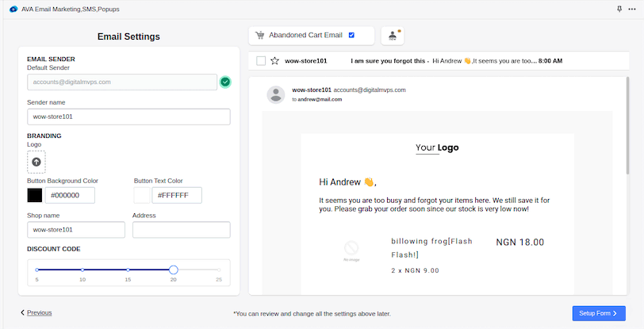
Task: Click the discount slider handle at 20
Action: [174, 270]
